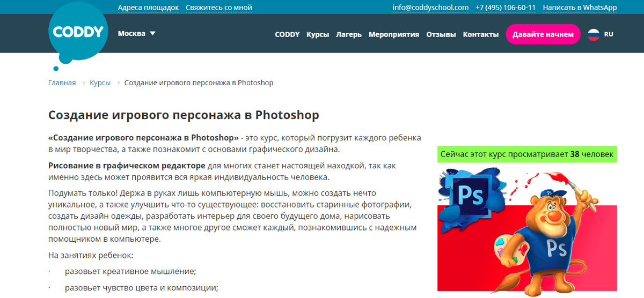This screenshot has height=298, width=644.
Task: Click the list item разовьет креативное мышление
Action: tap(130, 271)
